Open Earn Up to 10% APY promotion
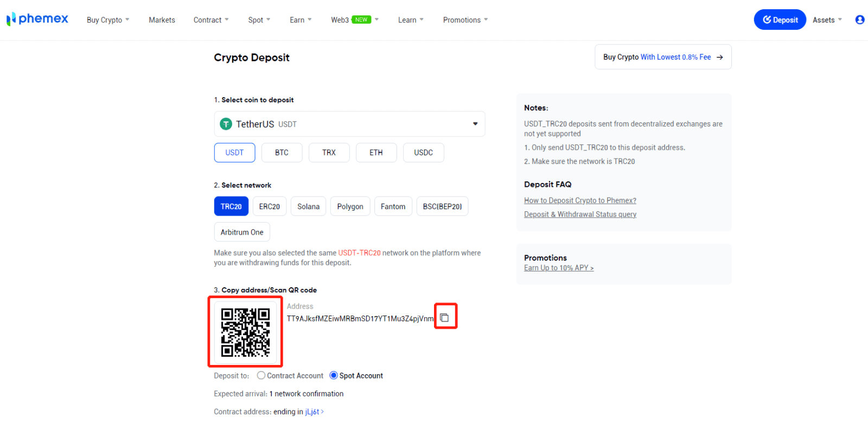868x422 pixels. (x=559, y=268)
